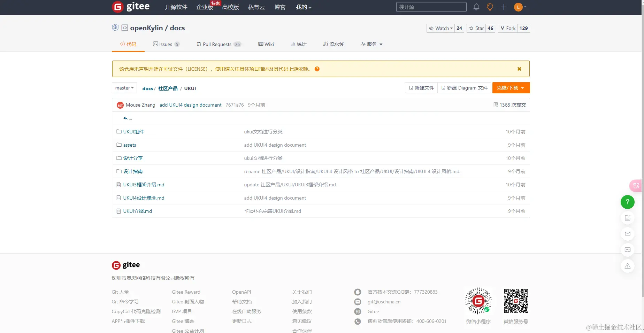Click the green help question-mark floating button
The image size is (644, 333).
click(628, 202)
